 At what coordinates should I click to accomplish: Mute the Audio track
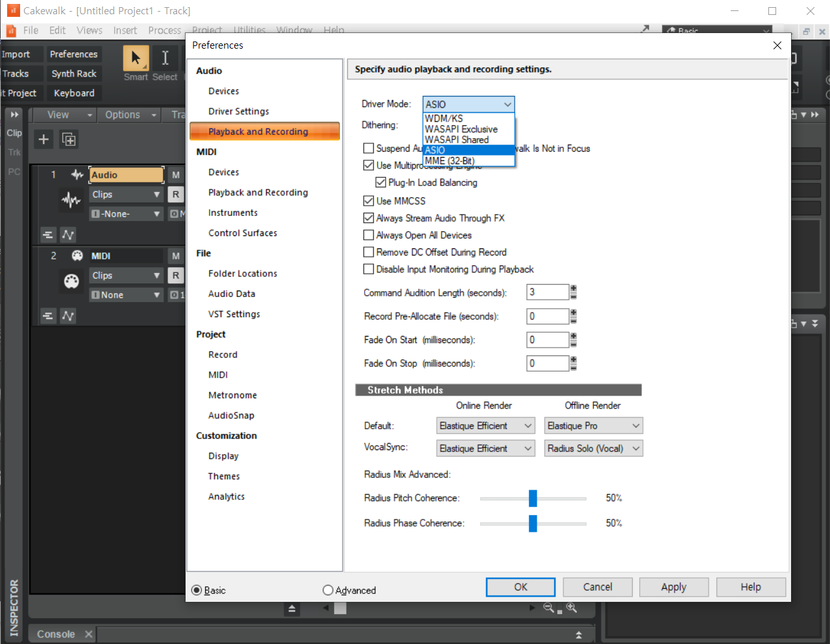tap(176, 174)
